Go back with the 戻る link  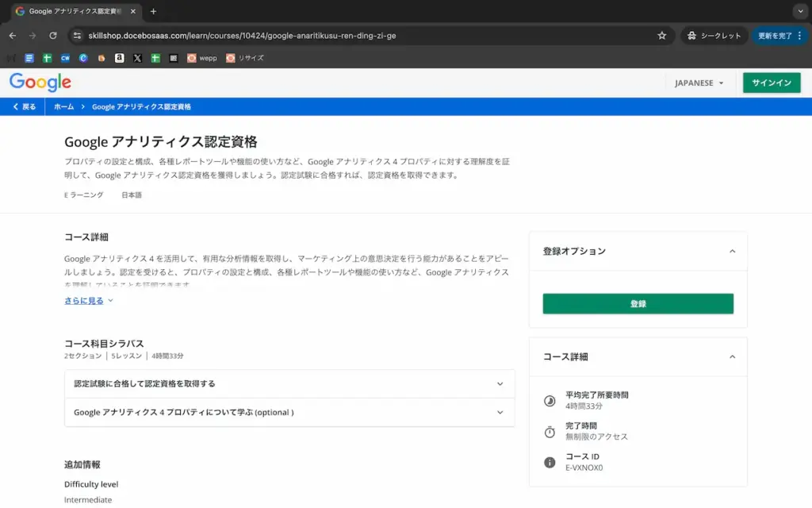coord(24,107)
